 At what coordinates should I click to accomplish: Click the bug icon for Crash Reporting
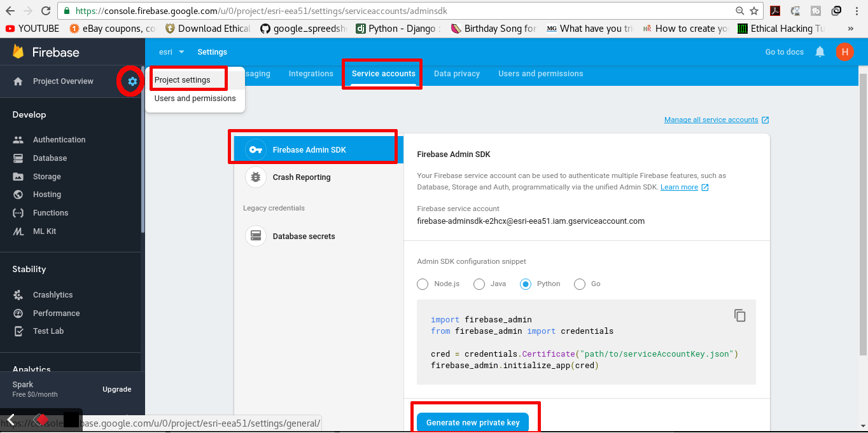[x=256, y=177]
